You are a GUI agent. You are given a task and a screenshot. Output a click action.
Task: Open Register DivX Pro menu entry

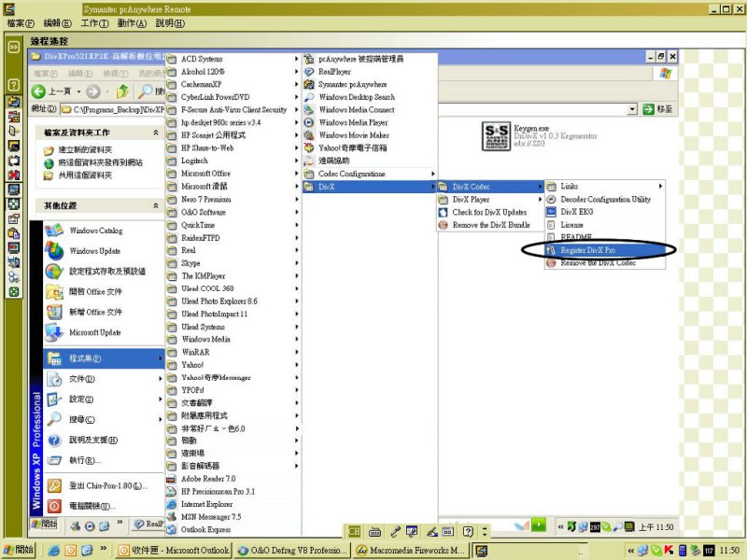[586, 251]
